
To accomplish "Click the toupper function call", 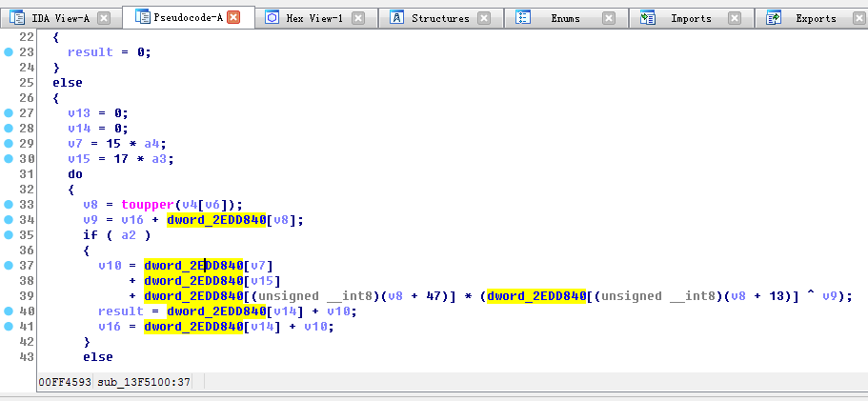I will (x=148, y=205).
